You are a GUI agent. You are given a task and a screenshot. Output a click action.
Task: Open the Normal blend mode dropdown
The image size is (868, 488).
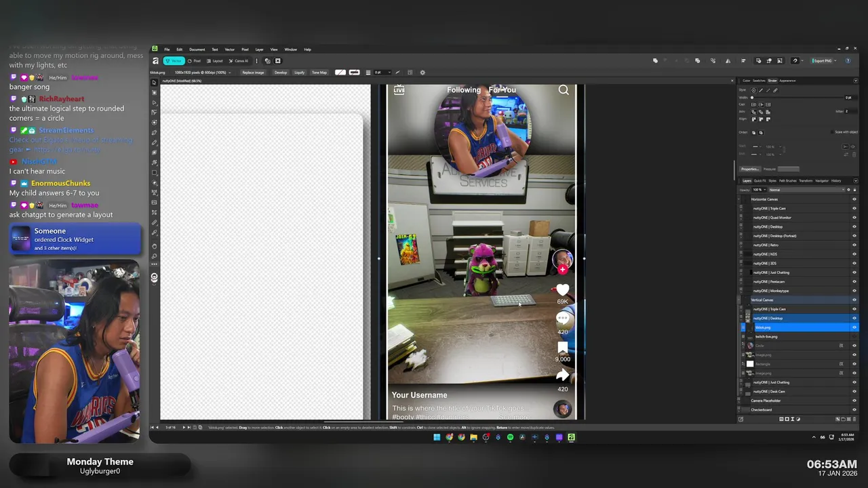click(x=807, y=190)
